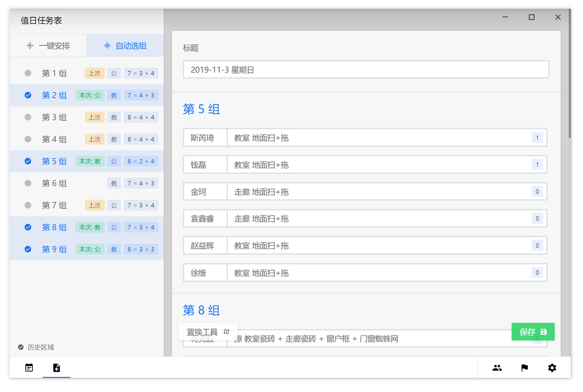
Task: Click count badge 0 in 赵益辉 row
Action: pos(537,246)
